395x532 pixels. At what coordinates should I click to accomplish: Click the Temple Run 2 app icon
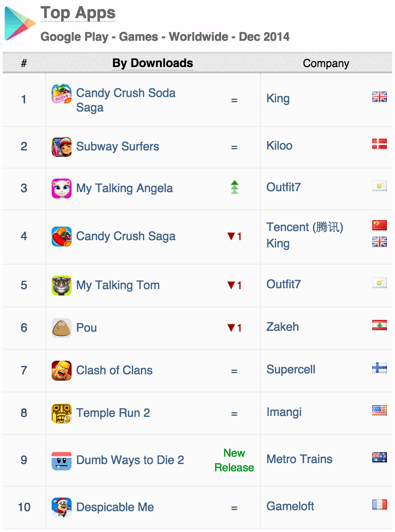(62, 413)
